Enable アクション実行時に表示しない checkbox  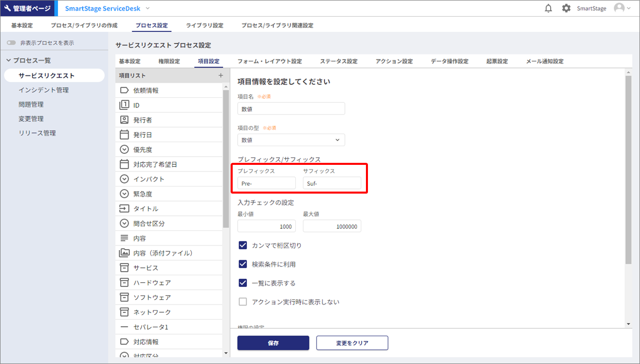tap(243, 302)
